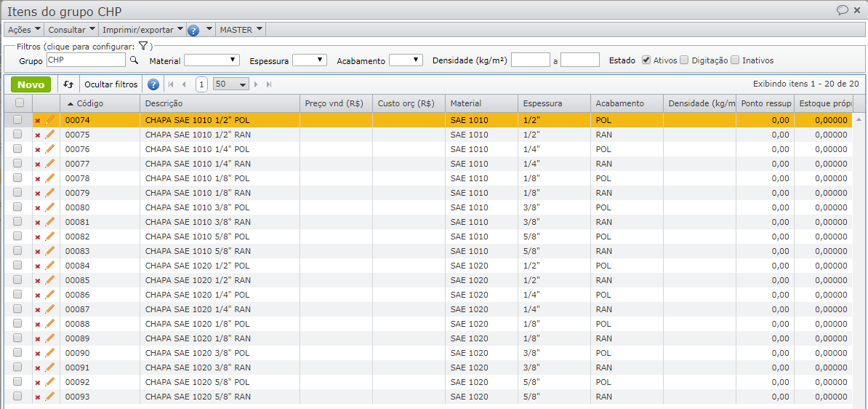Delete item 00075 with red X

point(38,135)
